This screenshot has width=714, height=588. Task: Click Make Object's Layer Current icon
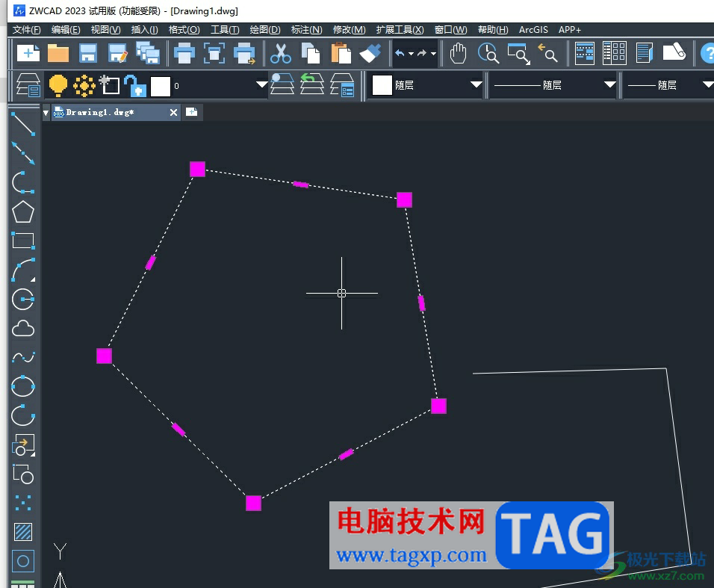click(x=282, y=84)
